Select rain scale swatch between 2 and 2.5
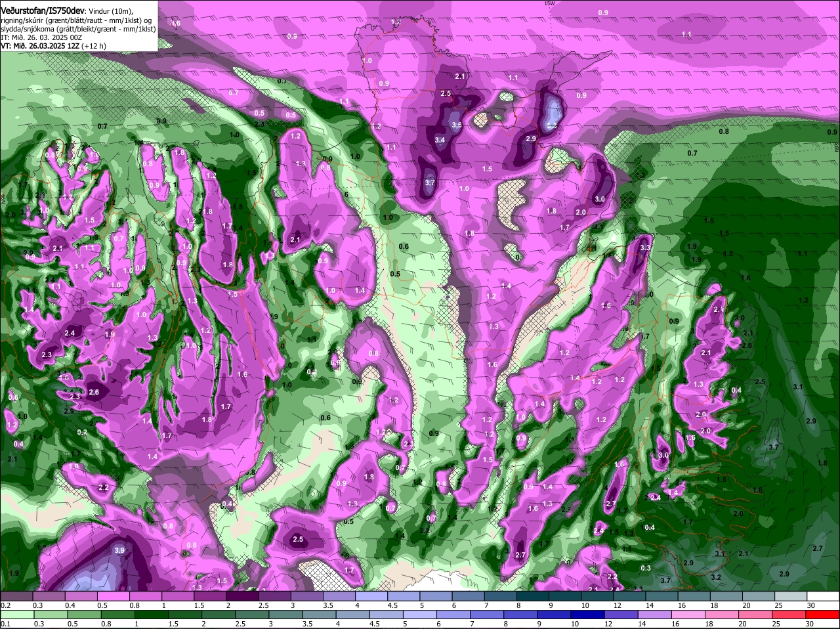 pos(219,615)
